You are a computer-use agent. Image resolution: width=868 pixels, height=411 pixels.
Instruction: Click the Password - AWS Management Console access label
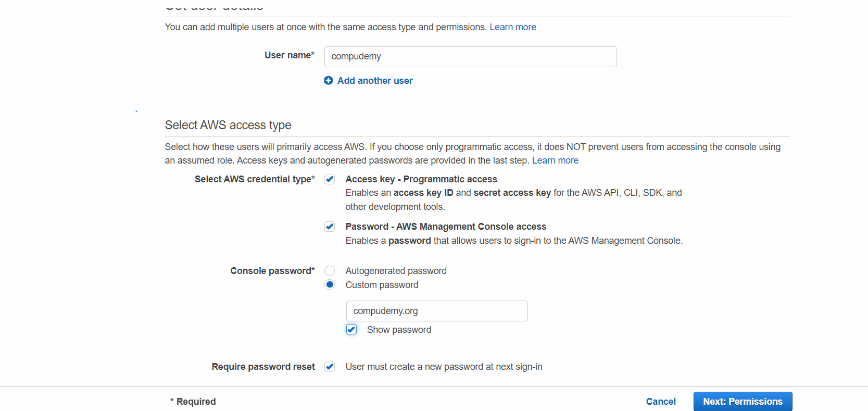[446, 227]
